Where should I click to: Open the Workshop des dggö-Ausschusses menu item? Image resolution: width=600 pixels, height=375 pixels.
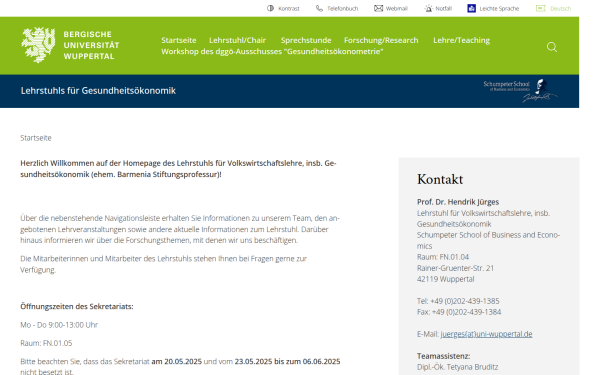tap(272, 51)
